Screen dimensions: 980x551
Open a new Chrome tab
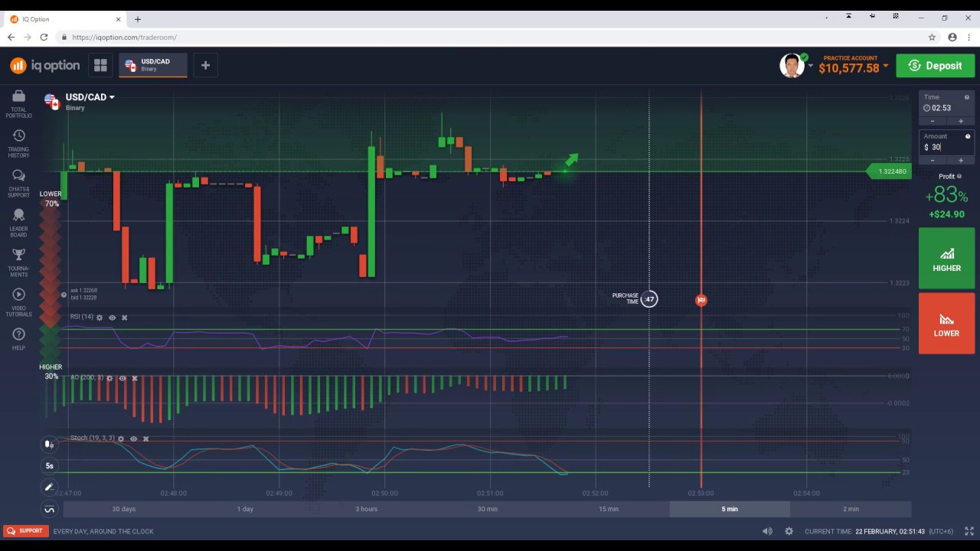[138, 19]
